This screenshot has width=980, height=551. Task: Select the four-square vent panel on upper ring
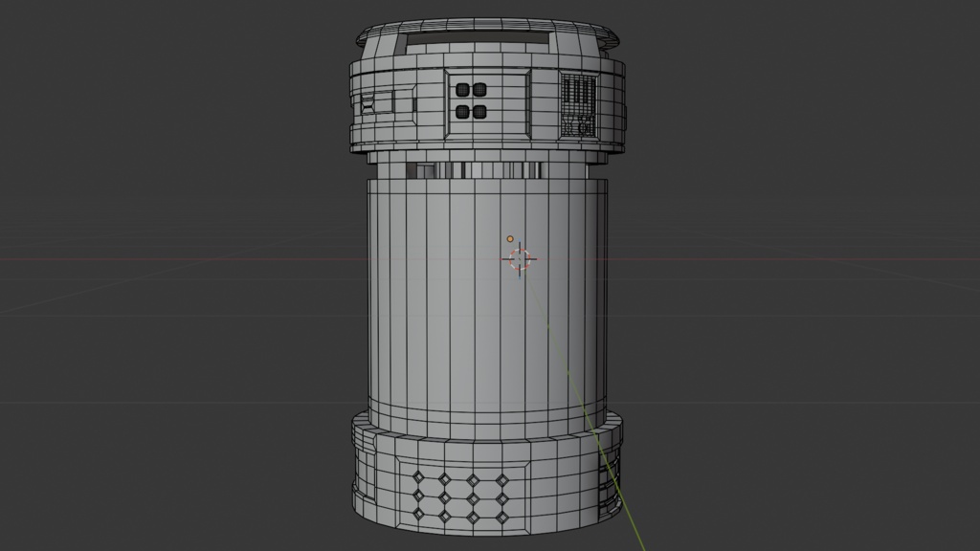(x=487, y=103)
